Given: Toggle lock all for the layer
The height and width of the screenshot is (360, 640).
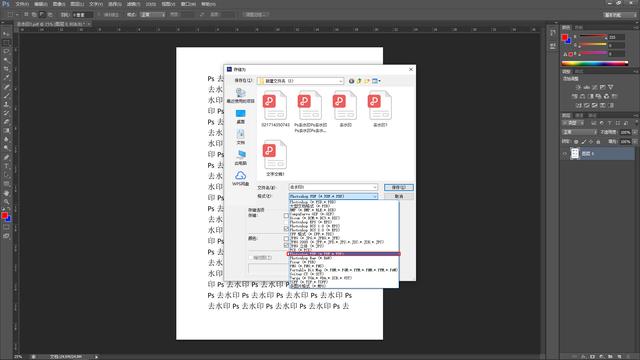Looking at the screenshot, I should pyautogui.click(x=598, y=142).
